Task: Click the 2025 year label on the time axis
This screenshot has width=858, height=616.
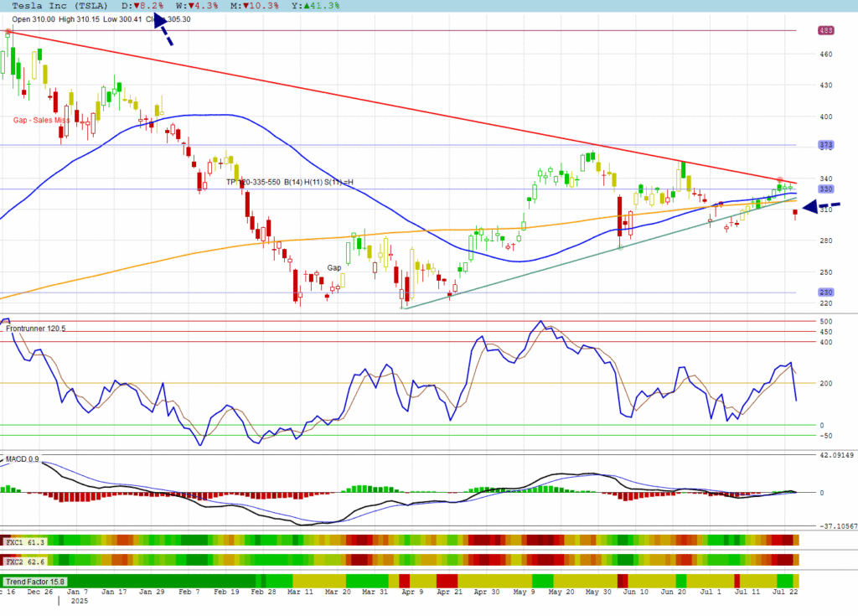Action: [80, 601]
